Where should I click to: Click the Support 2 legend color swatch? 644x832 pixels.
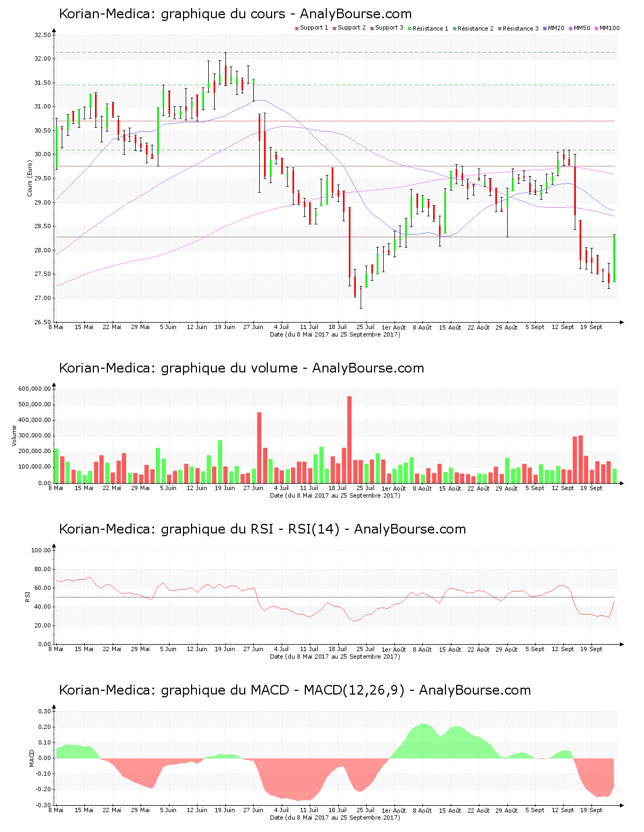tap(334, 28)
